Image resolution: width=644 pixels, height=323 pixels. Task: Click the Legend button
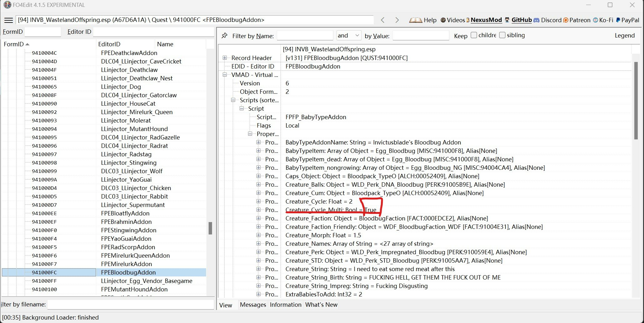pos(624,35)
